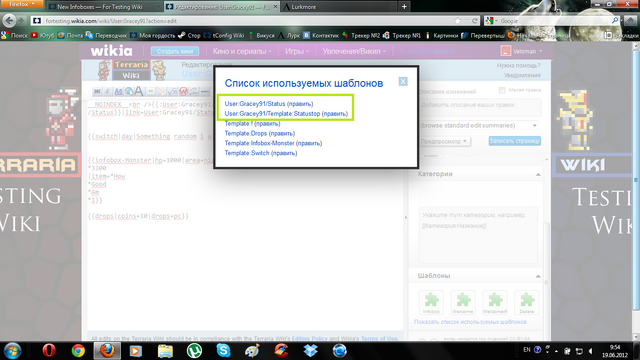Insert the Delete template puzzle icon

pos(527,302)
